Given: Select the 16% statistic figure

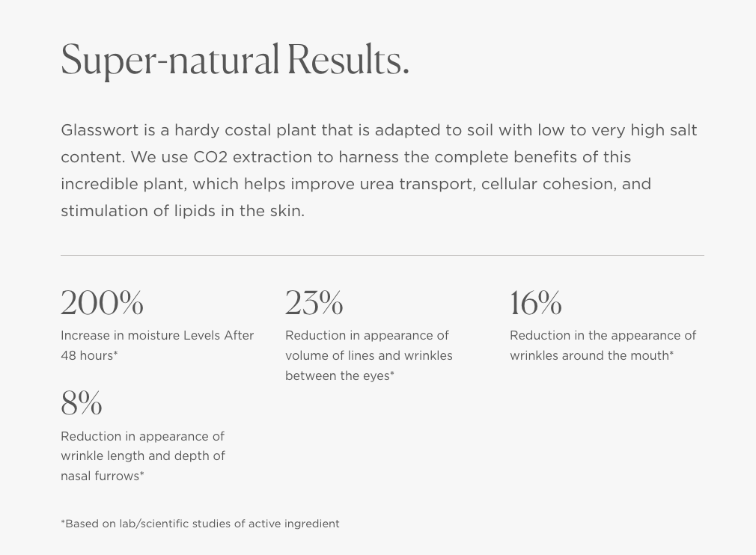Looking at the screenshot, I should pyautogui.click(x=536, y=303).
